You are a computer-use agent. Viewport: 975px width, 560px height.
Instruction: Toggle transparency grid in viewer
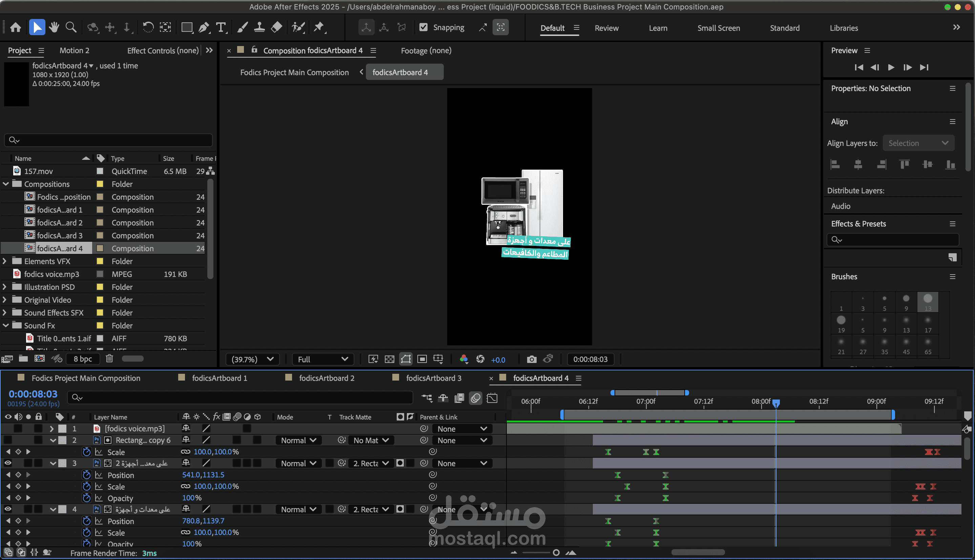pyautogui.click(x=389, y=359)
